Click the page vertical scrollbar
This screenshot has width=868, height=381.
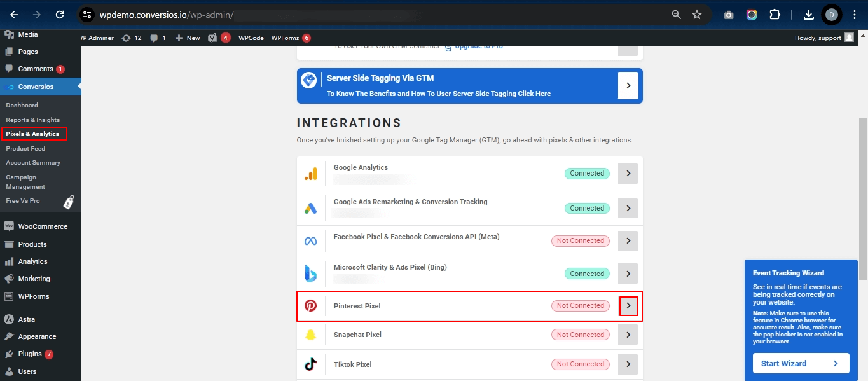point(863,197)
